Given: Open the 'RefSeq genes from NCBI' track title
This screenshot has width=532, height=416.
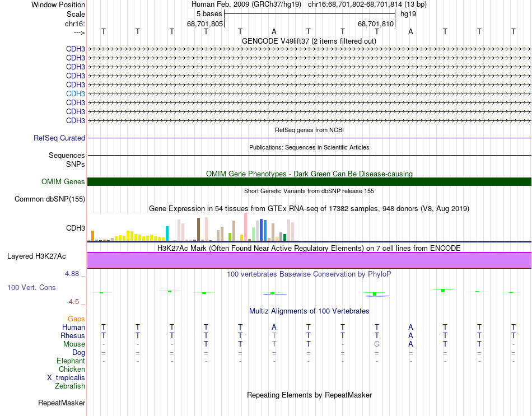Looking at the screenshot, I should click(309, 130).
